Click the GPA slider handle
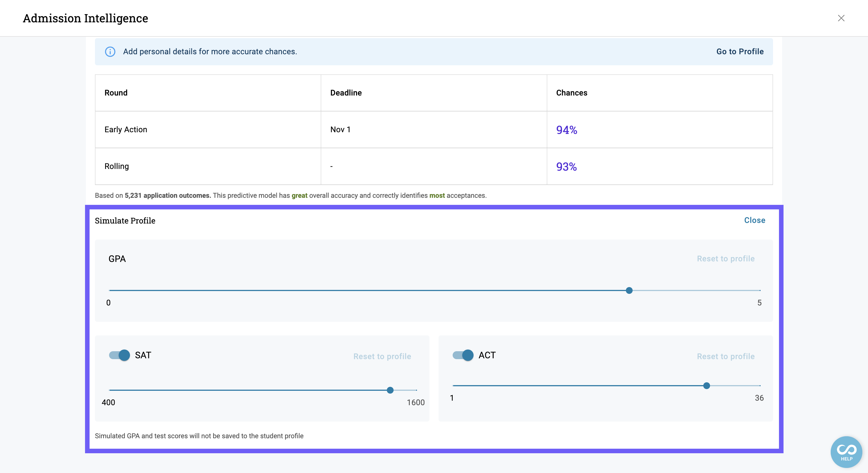The width and height of the screenshot is (868, 473). click(629, 290)
